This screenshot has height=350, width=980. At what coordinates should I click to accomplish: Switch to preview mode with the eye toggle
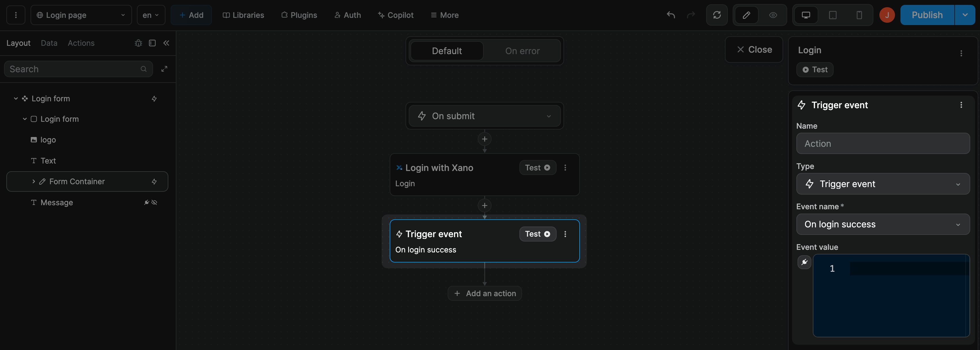pyautogui.click(x=773, y=15)
